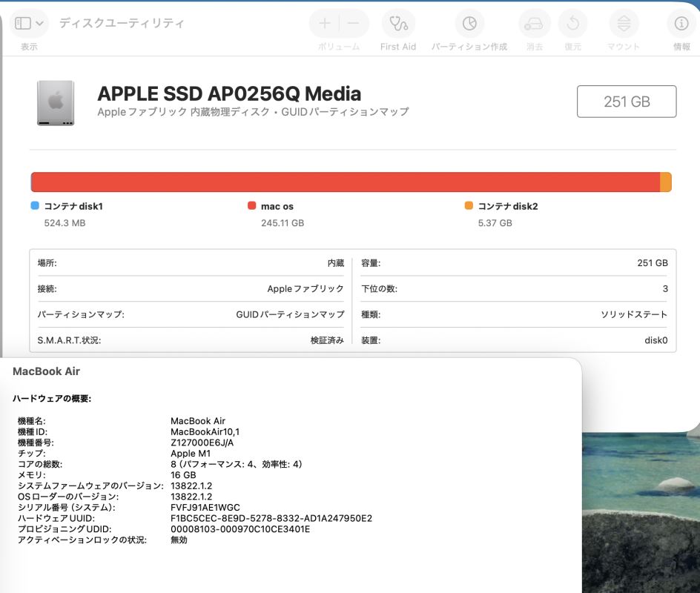The width and height of the screenshot is (700, 593).
Task: Select the blue コンテナ disk1 swatch
Action: 35,206
